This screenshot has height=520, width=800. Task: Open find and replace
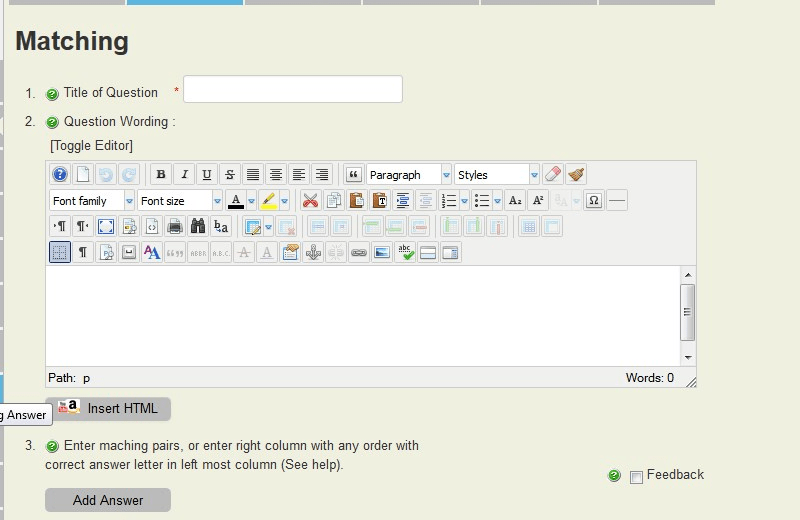pyautogui.click(x=221, y=227)
